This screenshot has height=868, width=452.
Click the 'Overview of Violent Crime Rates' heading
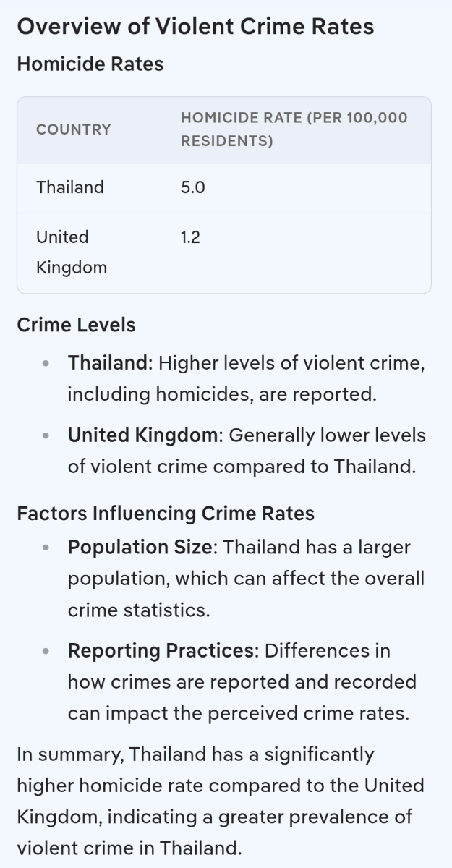coord(195,27)
